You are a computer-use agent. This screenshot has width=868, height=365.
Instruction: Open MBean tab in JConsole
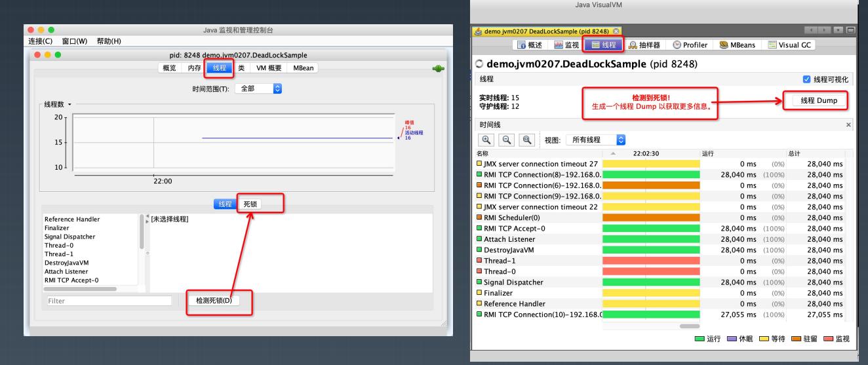pos(303,67)
